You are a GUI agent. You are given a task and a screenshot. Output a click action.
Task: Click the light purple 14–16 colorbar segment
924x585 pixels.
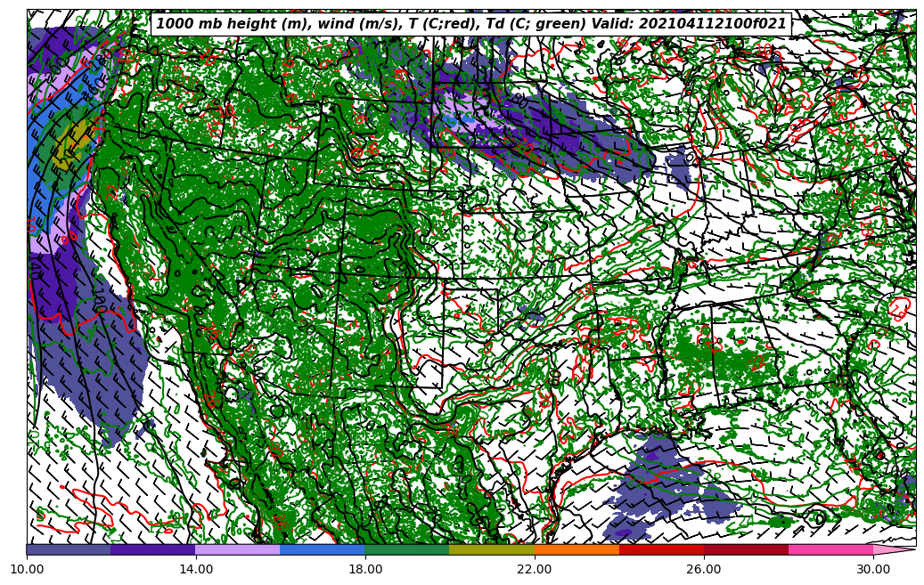pyautogui.click(x=238, y=549)
